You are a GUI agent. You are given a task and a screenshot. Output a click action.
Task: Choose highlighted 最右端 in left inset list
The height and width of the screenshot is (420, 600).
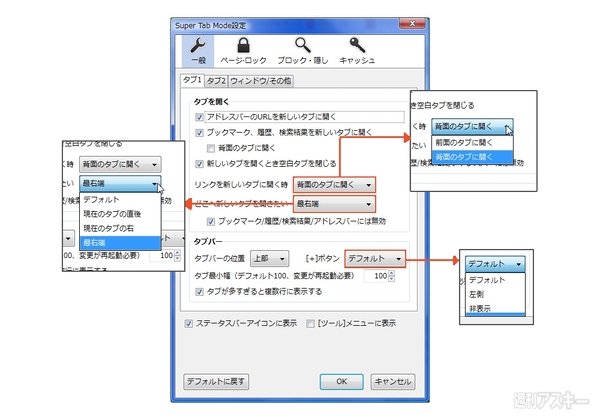[120, 243]
